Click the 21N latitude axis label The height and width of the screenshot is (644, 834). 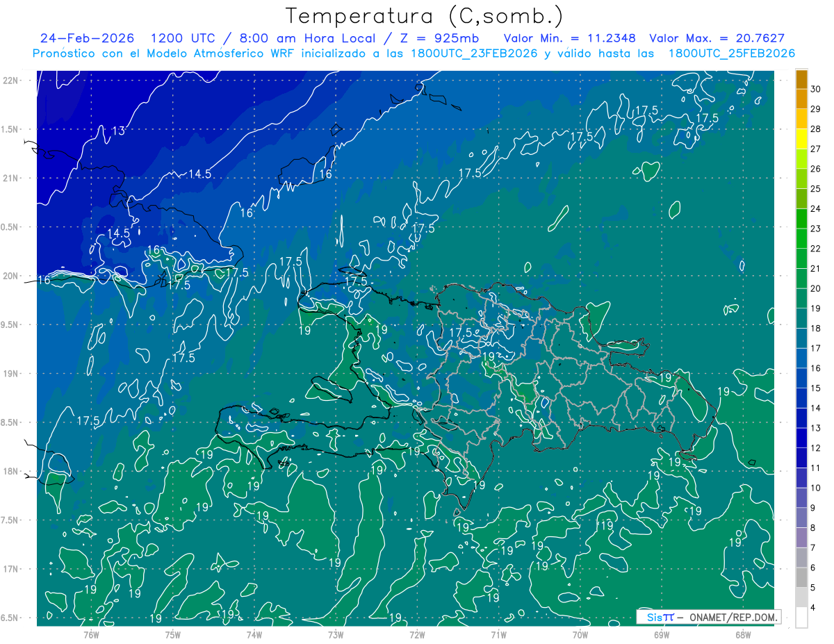click(x=11, y=178)
